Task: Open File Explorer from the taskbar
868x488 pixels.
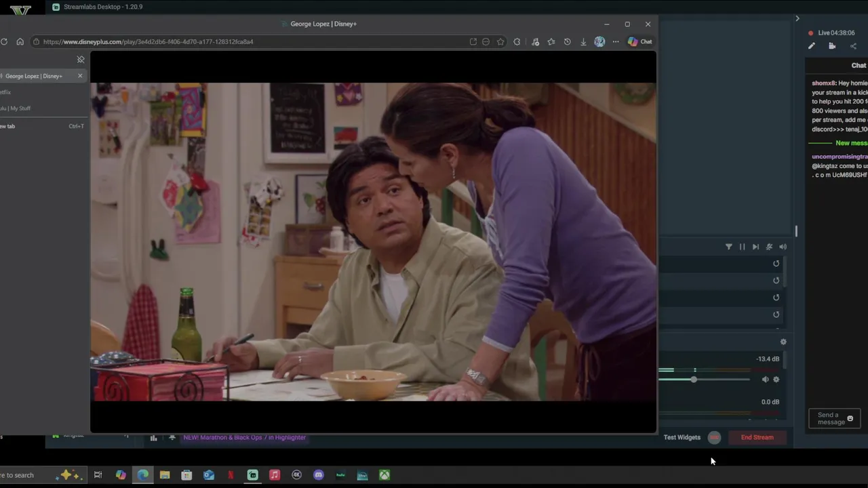Action: 165,475
